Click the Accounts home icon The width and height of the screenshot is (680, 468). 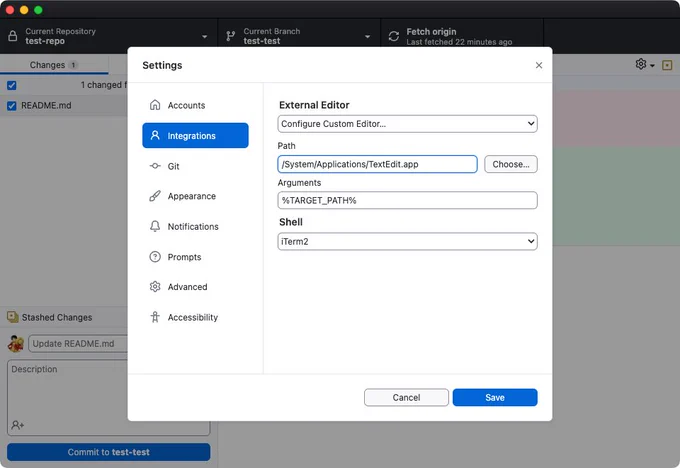click(x=155, y=105)
